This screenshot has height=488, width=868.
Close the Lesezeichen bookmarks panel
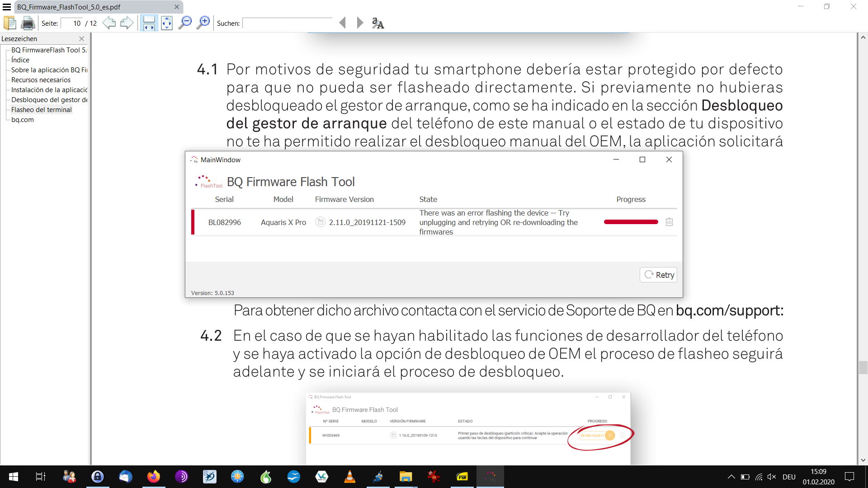pyautogui.click(x=82, y=39)
